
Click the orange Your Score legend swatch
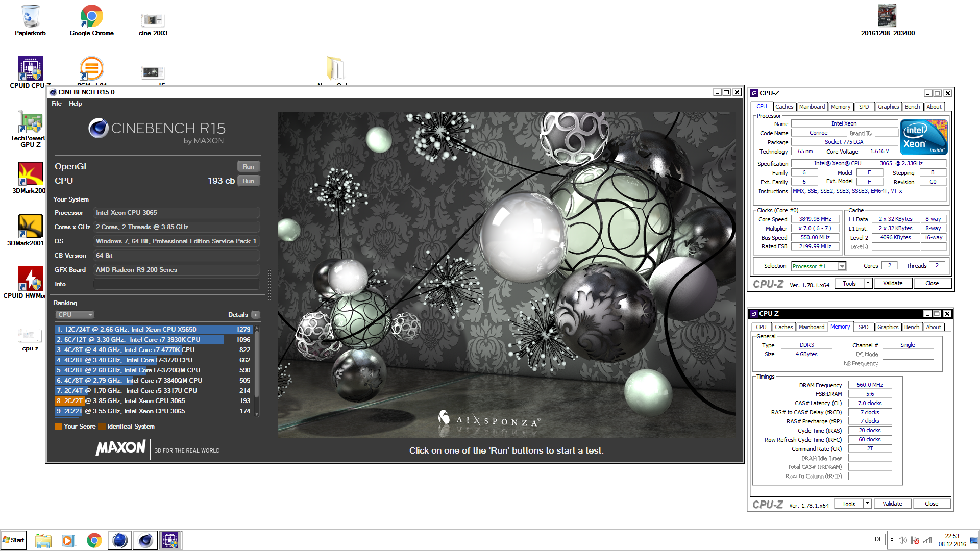[58, 427]
